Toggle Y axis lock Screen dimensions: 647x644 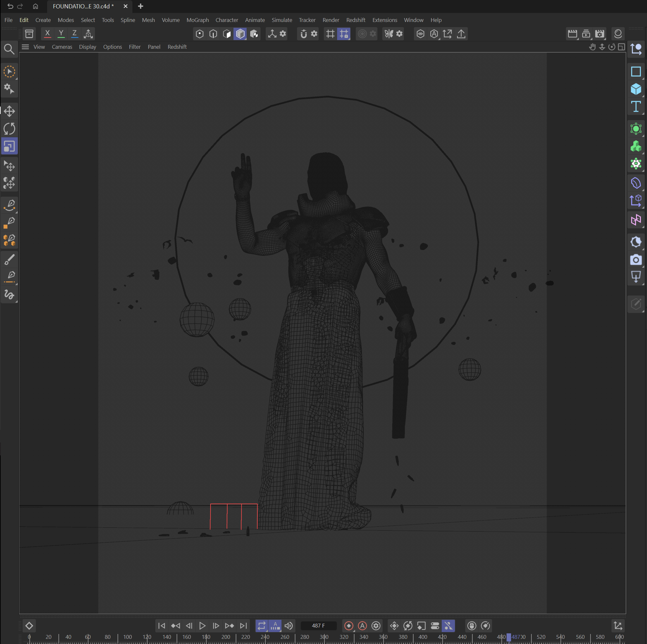(61, 34)
